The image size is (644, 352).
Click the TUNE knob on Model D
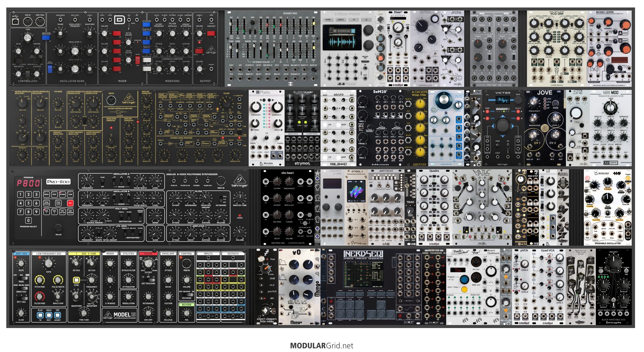[x=28, y=37]
